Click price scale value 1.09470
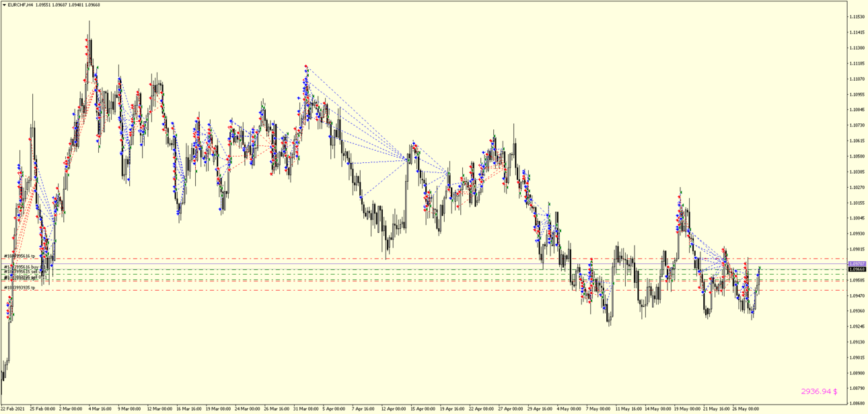The height and width of the screenshot is (414, 868). tap(857, 296)
